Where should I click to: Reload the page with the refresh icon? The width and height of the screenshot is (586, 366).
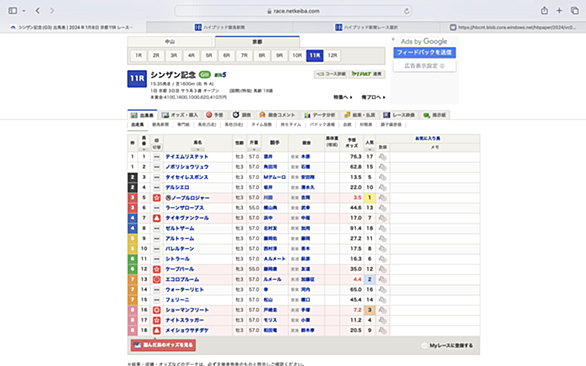click(407, 11)
